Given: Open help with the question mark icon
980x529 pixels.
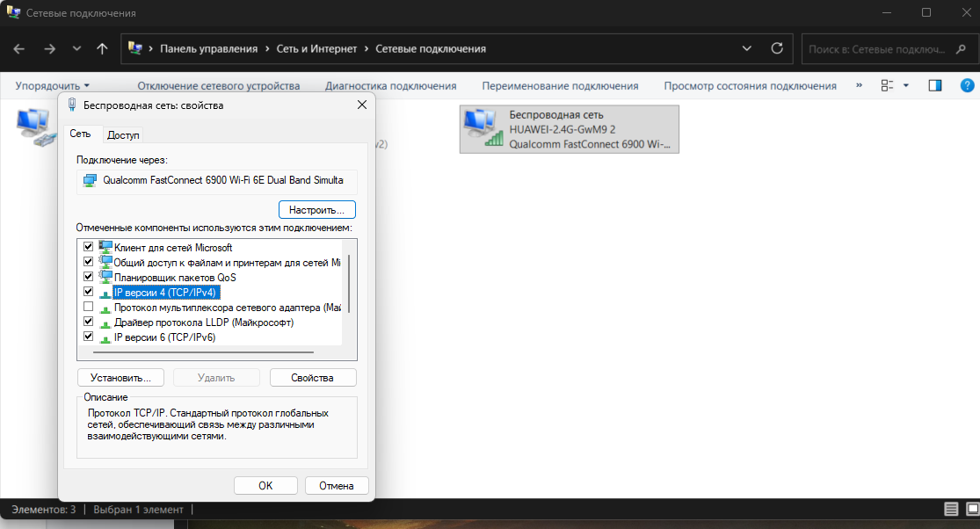Looking at the screenshot, I should tap(967, 85).
